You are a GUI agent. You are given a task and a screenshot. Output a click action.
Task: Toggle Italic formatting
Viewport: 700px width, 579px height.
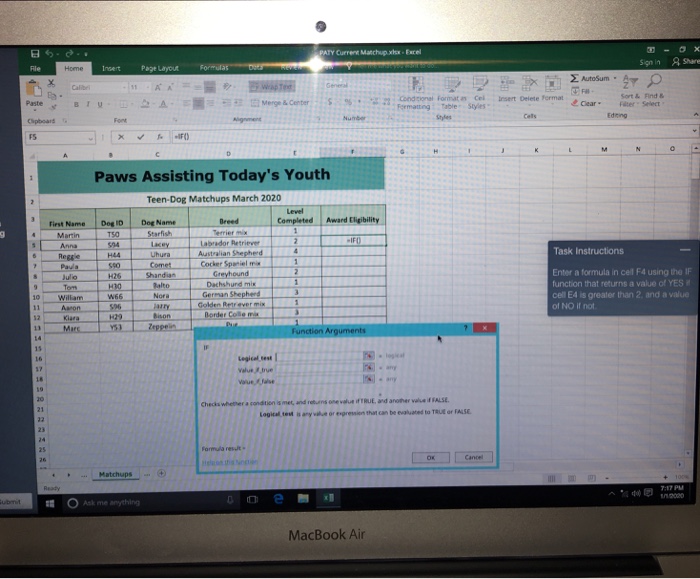click(88, 104)
